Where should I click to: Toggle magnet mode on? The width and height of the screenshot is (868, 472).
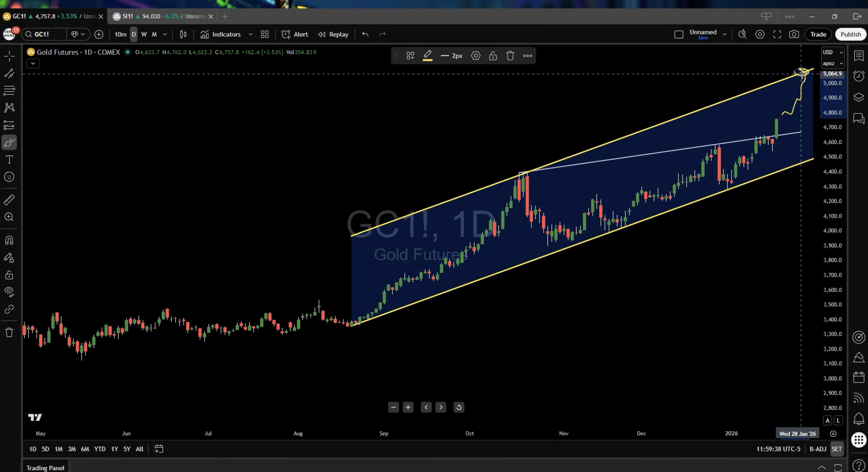pos(9,240)
